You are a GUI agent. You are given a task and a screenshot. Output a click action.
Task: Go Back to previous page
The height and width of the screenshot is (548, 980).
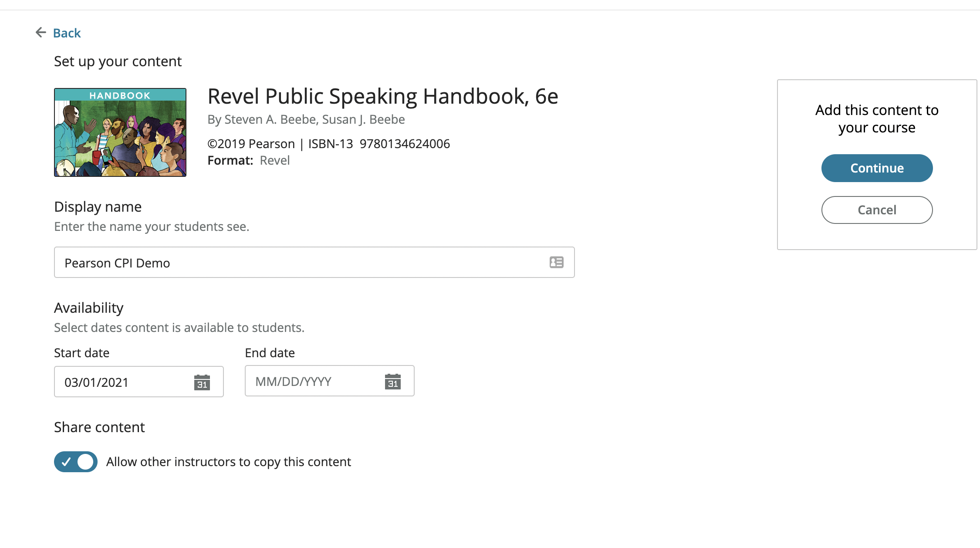tap(67, 33)
